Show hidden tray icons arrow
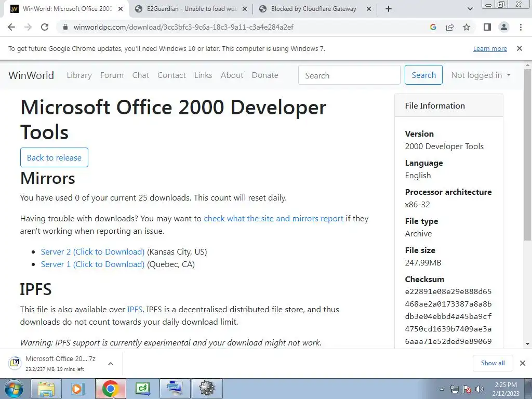The height and width of the screenshot is (399, 532). (442, 389)
